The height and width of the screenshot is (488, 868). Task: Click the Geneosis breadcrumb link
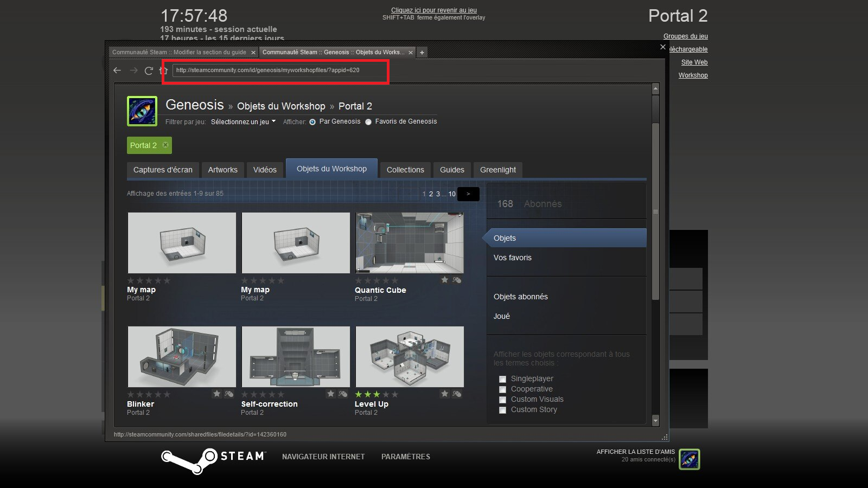click(194, 105)
